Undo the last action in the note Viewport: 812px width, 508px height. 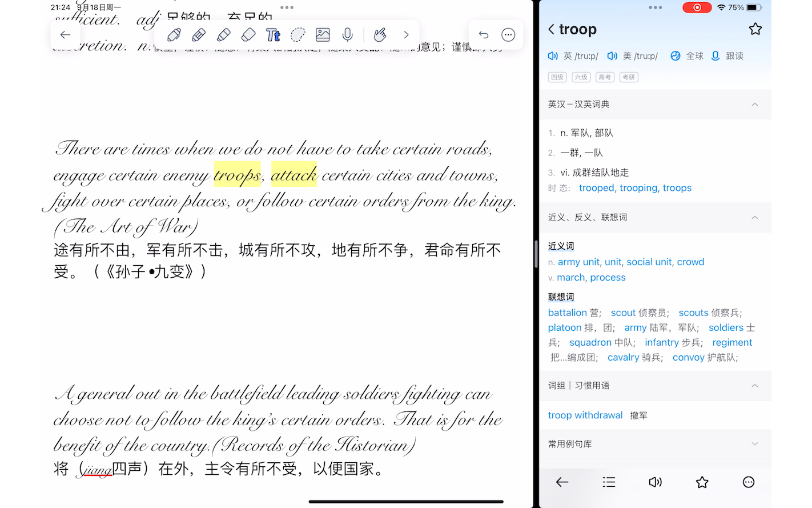coord(484,35)
